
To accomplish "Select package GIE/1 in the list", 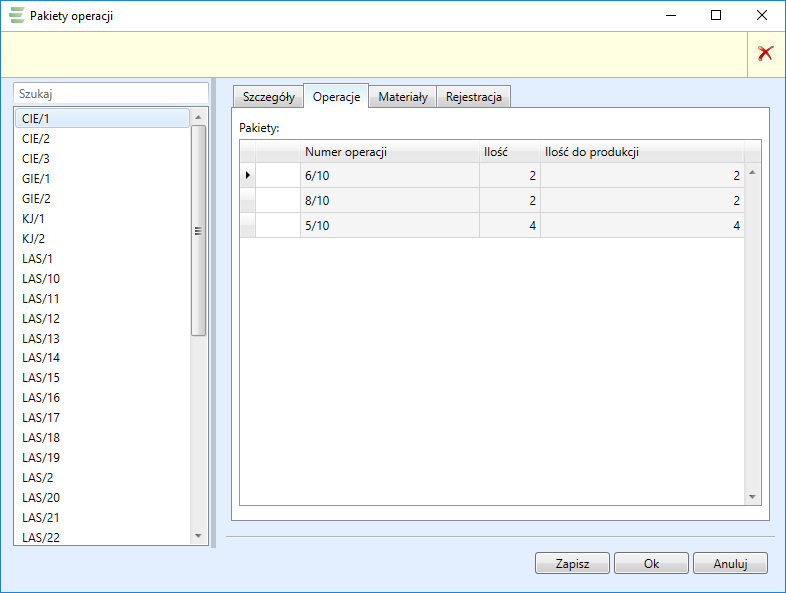I will tap(36, 178).
